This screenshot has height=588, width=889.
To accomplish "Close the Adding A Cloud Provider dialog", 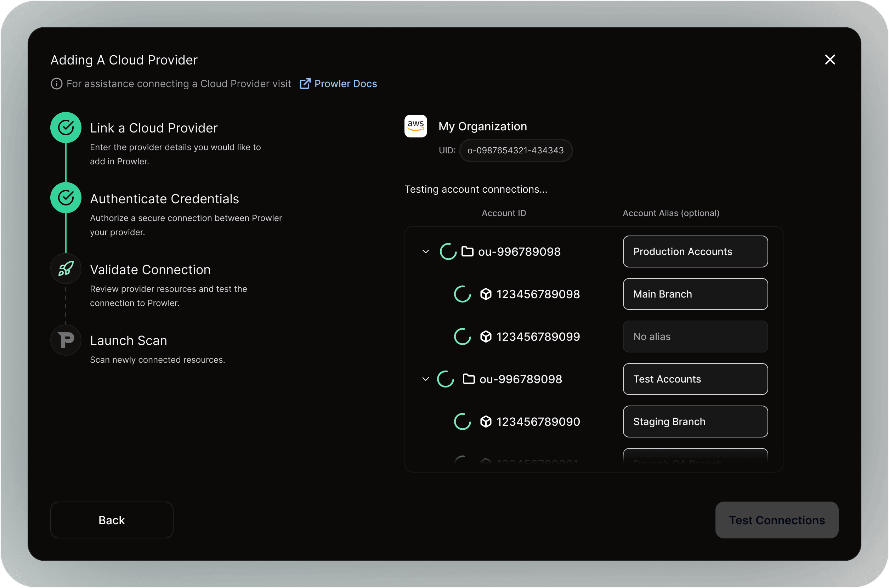I will [830, 60].
